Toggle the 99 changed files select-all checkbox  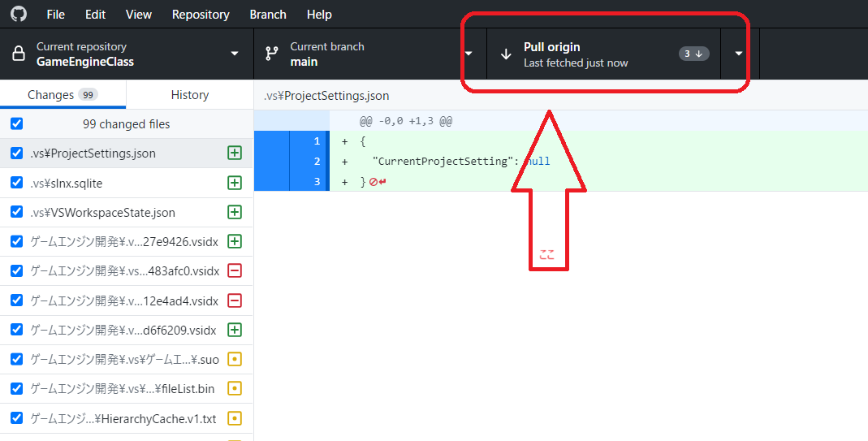(x=17, y=124)
